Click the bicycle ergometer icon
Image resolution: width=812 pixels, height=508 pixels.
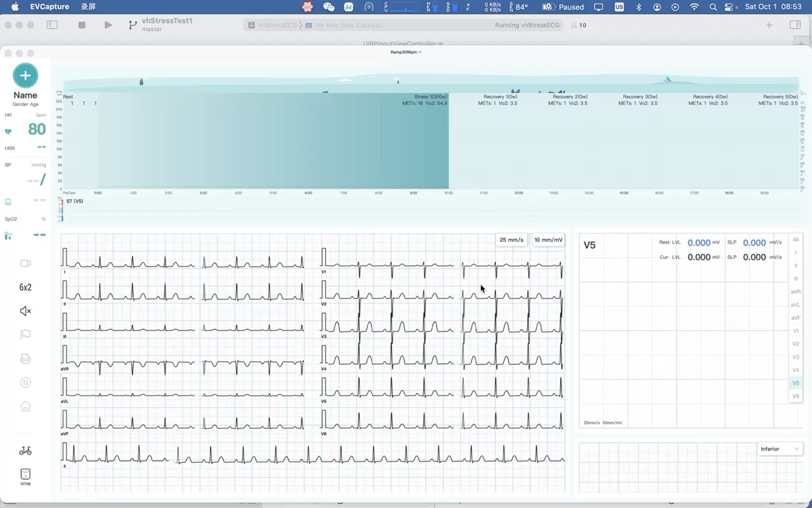[x=25, y=451]
